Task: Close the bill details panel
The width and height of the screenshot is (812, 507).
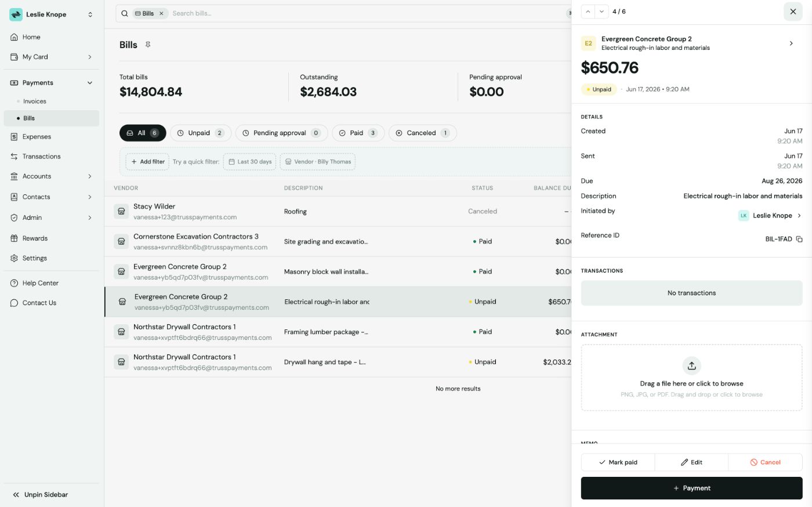Action: tap(793, 12)
